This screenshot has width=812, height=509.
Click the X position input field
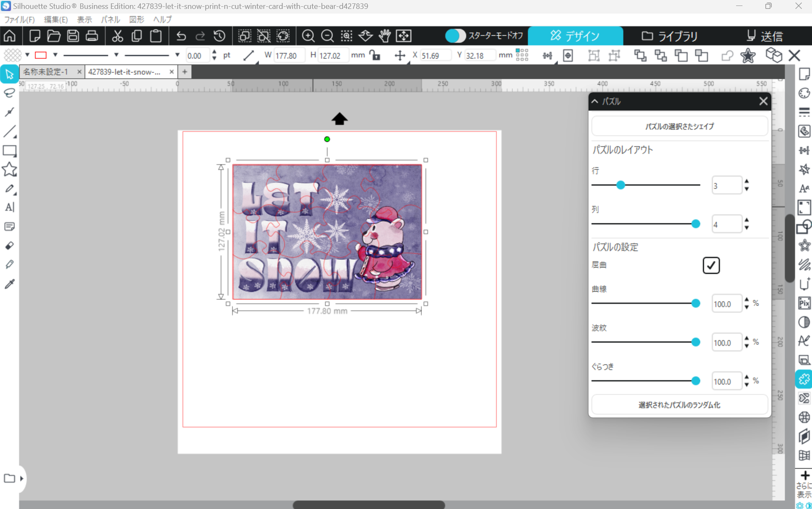pyautogui.click(x=436, y=55)
